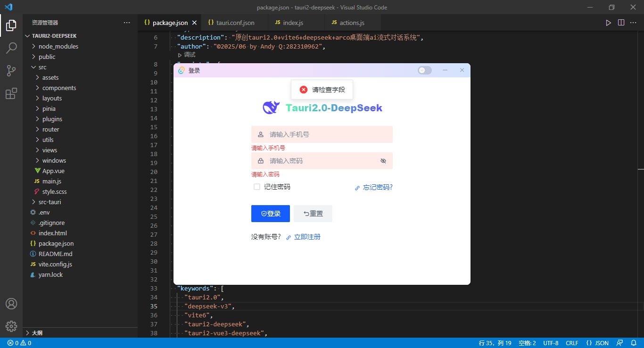Viewport: 644px width, 348px height.
Task: Click the 登录 login button
Action: tap(271, 214)
